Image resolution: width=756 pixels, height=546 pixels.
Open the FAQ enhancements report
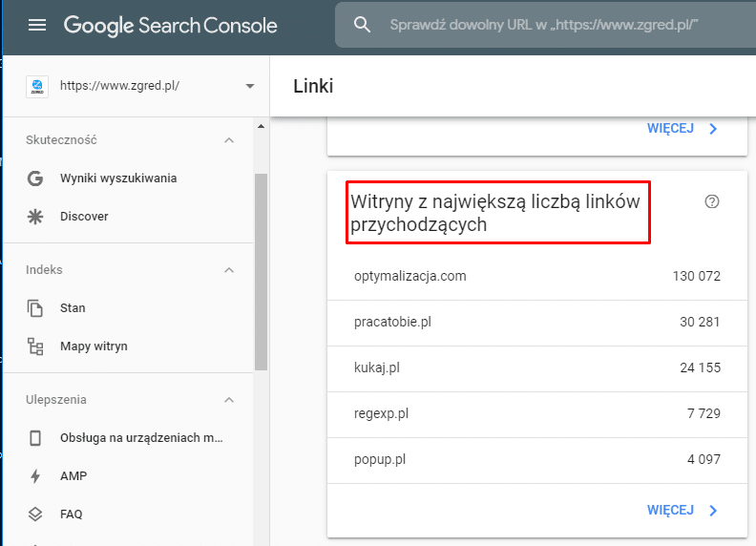(x=72, y=514)
